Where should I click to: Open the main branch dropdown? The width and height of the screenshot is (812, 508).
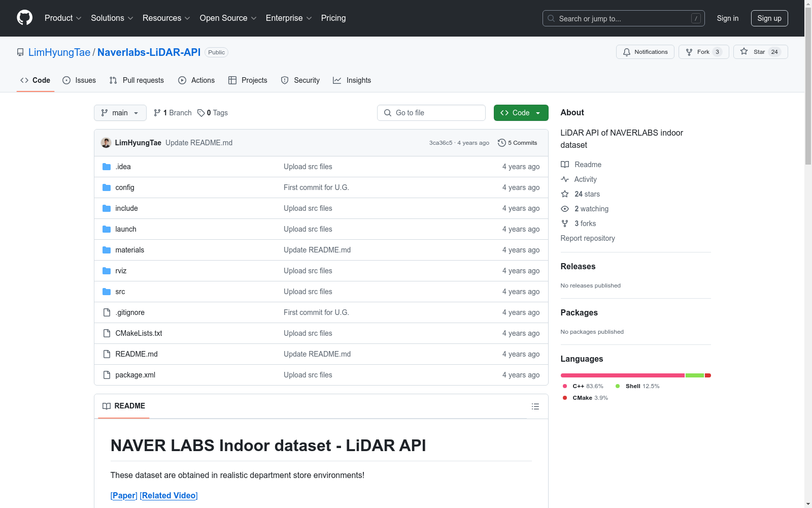[x=120, y=113]
